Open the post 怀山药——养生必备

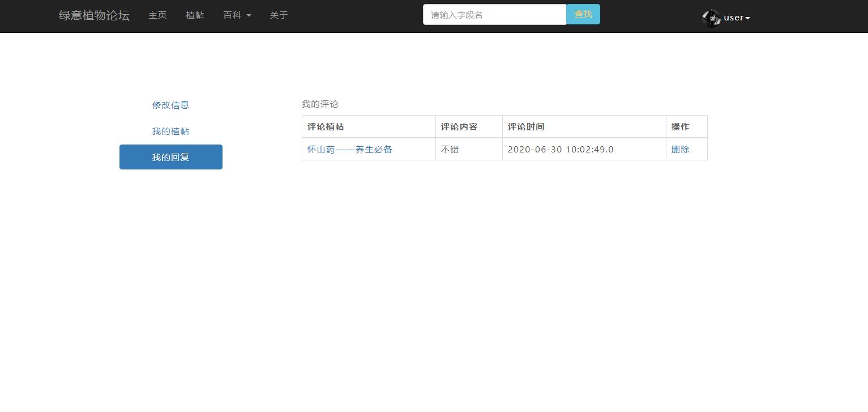(349, 149)
